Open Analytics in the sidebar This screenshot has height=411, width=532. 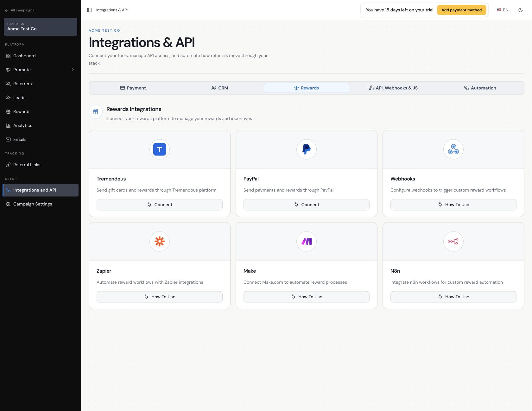click(41, 125)
